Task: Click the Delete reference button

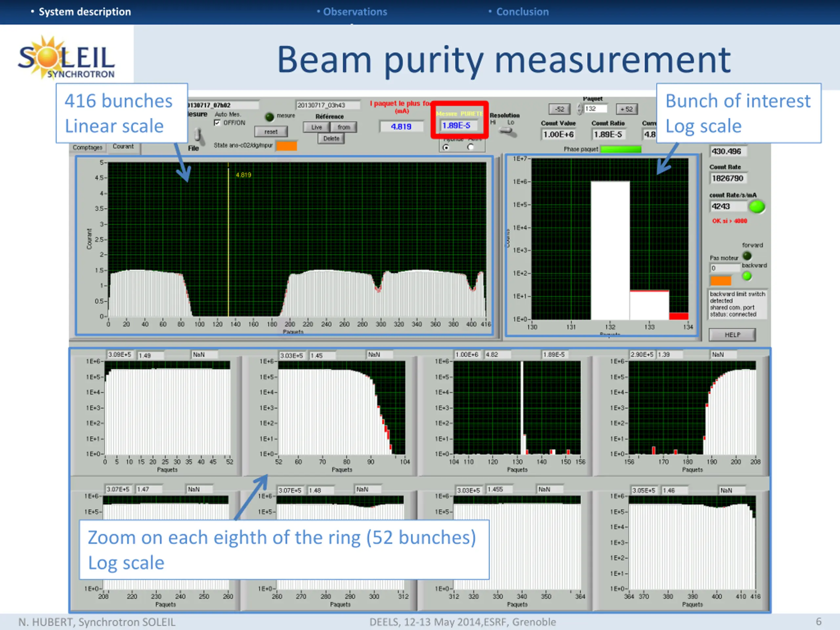Action: [331, 138]
